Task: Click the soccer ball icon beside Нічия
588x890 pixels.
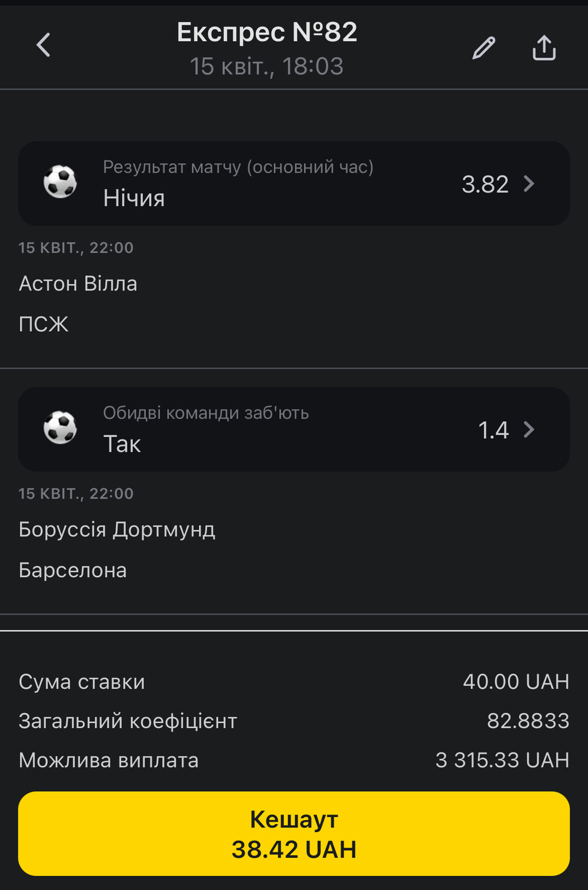Action: (x=60, y=182)
